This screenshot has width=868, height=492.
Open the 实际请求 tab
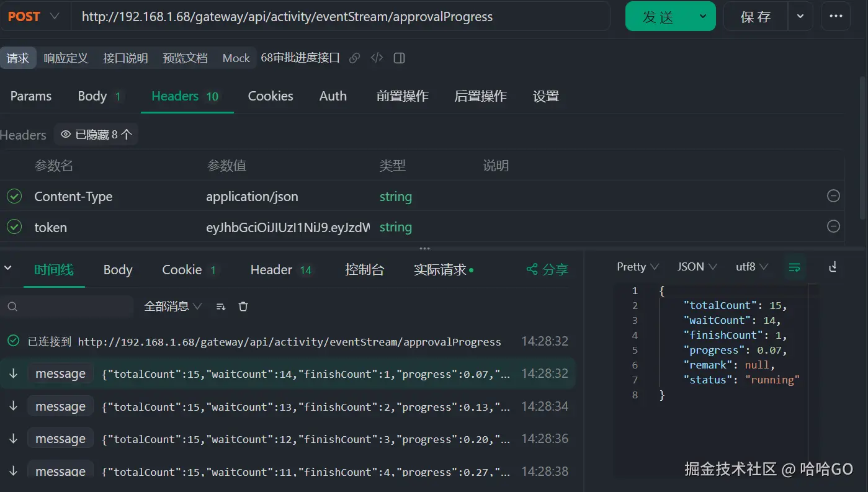coord(444,270)
